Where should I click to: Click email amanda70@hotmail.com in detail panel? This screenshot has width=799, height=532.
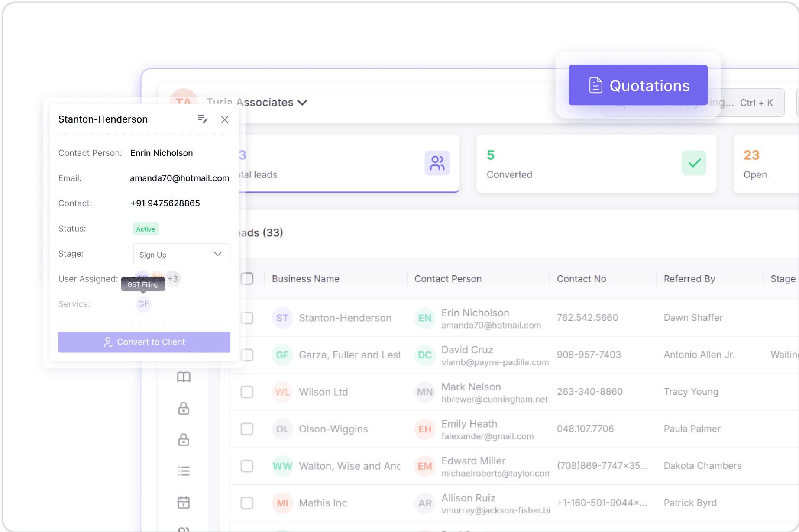[x=180, y=178]
